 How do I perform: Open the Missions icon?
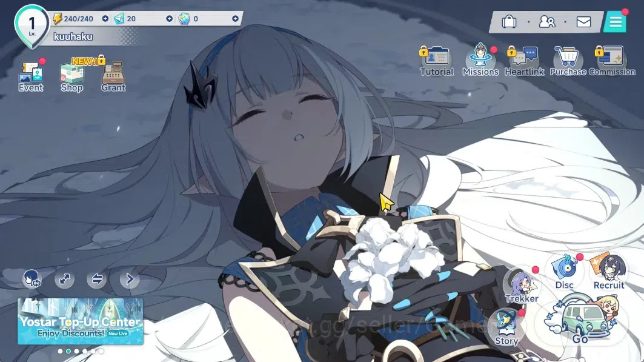[x=480, y=61]
